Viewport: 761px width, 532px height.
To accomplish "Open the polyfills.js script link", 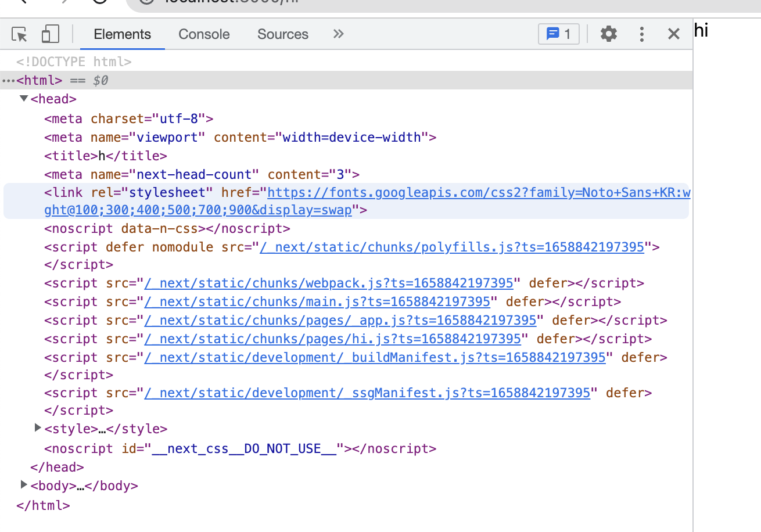I will click(x=452, y=247).
